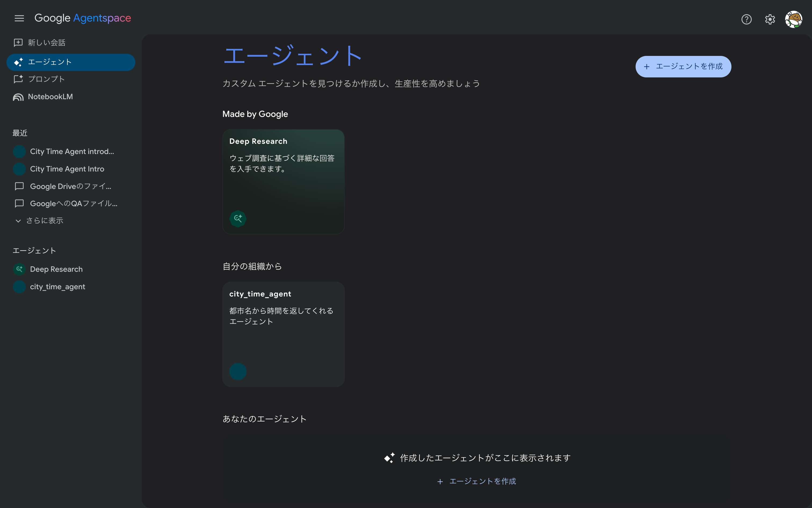Viewport: 812px width, 508px height.
Task: Click the plus icon on the bottom エージェントを作成 link
Action: (x=440, y=482)
